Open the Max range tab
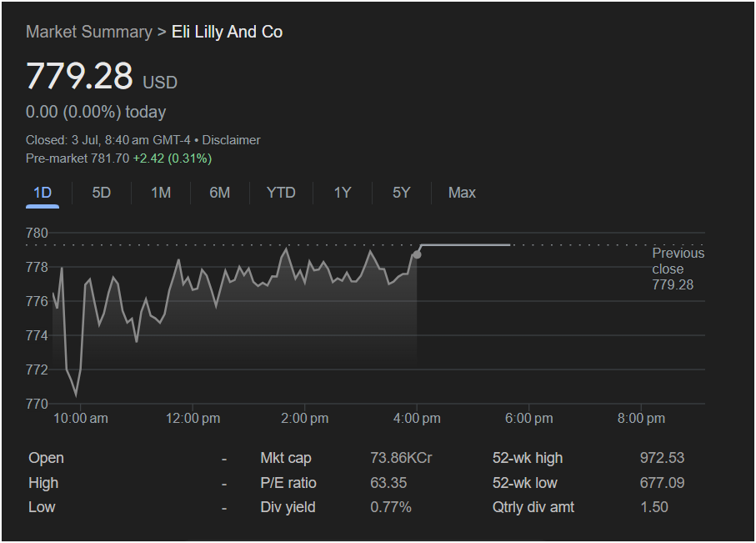Screen dimensions: 756x543 pyautogui.click(x=462, y=193)
